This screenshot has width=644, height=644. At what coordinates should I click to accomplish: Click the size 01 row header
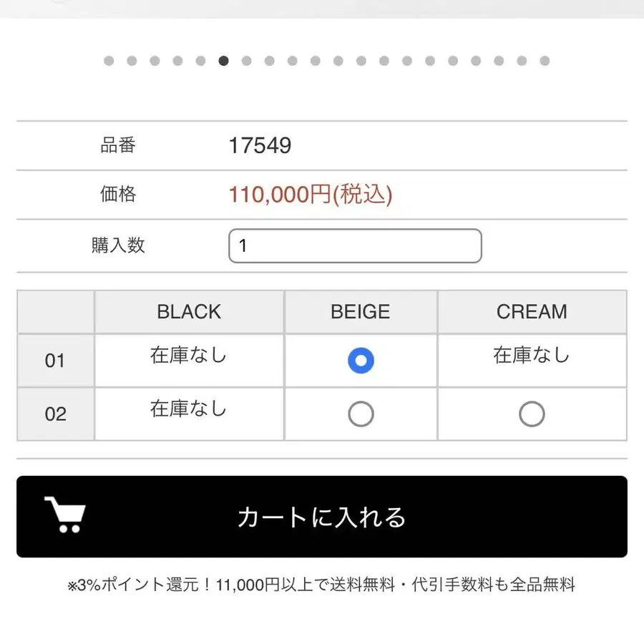click(x=55, y=361)
